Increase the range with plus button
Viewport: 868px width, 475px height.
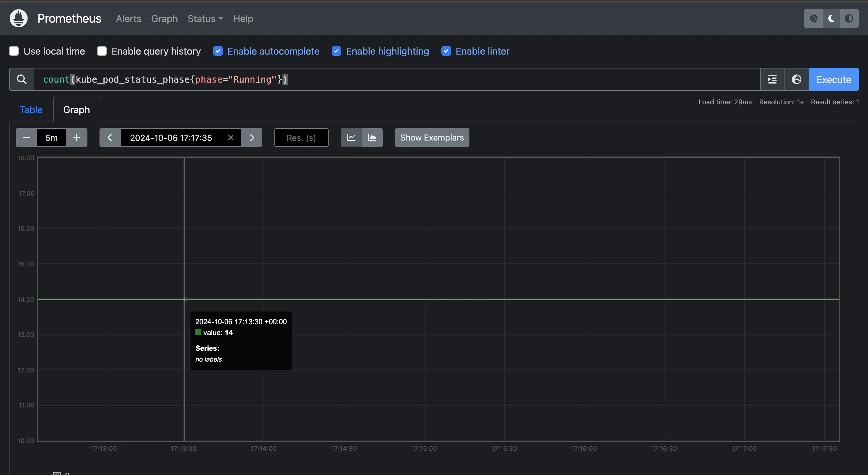pos(77,138)
